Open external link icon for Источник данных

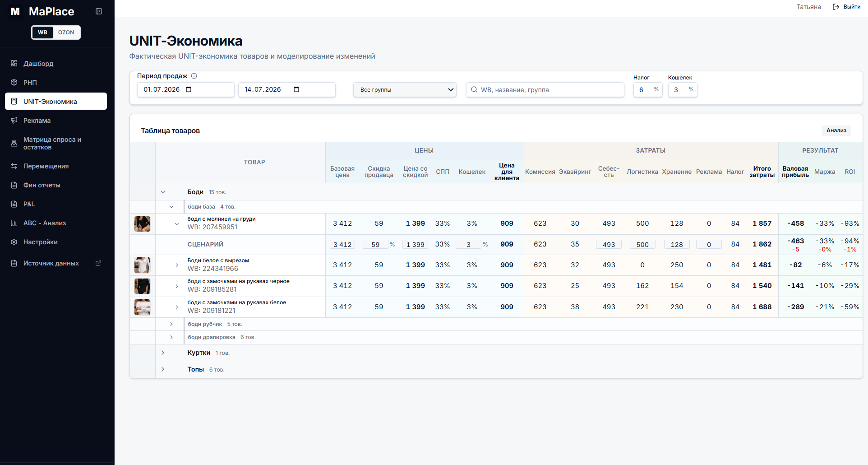(98, 263)
